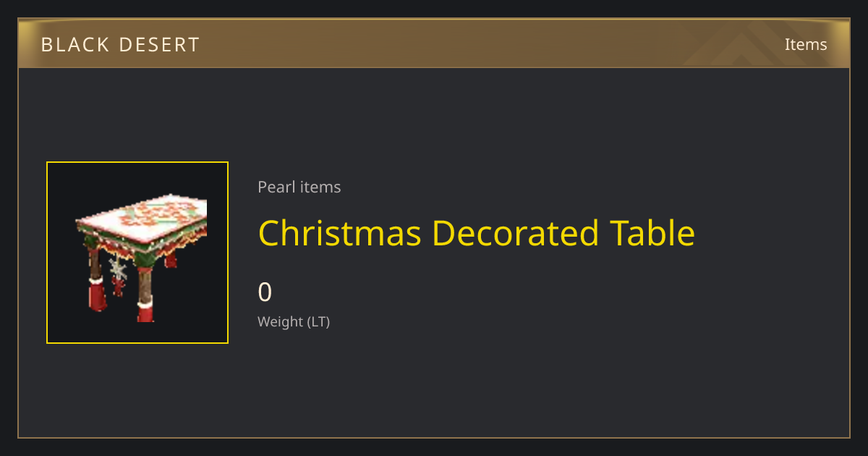
Task: Click the Christmas table item icon
Action: [137, 253]
